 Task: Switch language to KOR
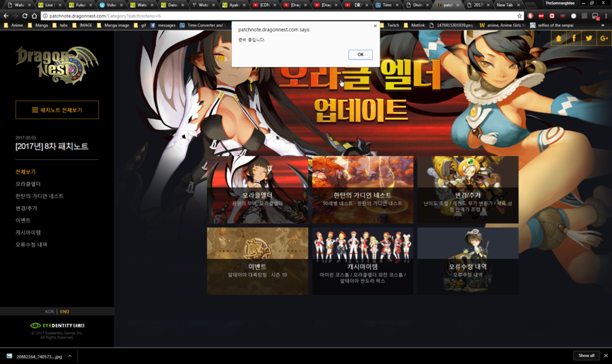49,312
